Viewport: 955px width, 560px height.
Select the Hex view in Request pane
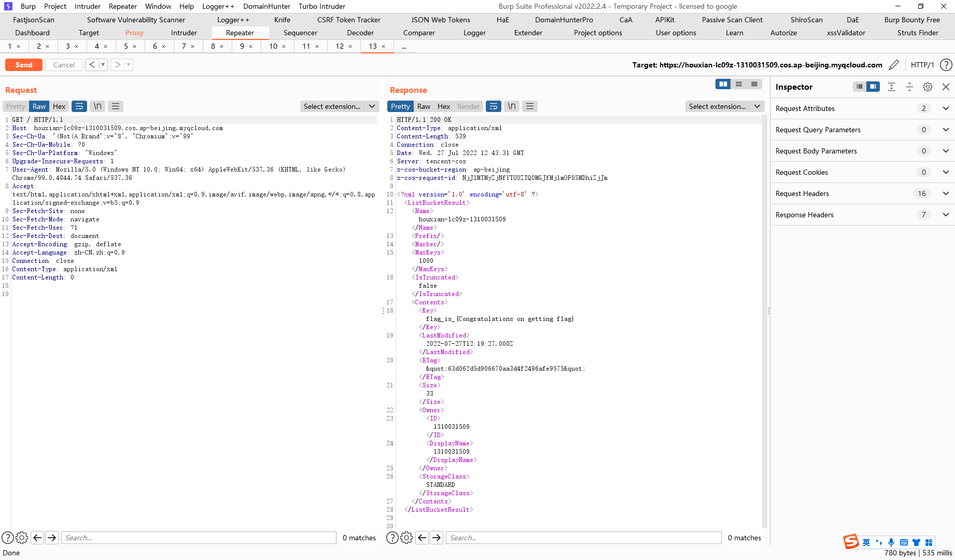click(x=59, y=106)
